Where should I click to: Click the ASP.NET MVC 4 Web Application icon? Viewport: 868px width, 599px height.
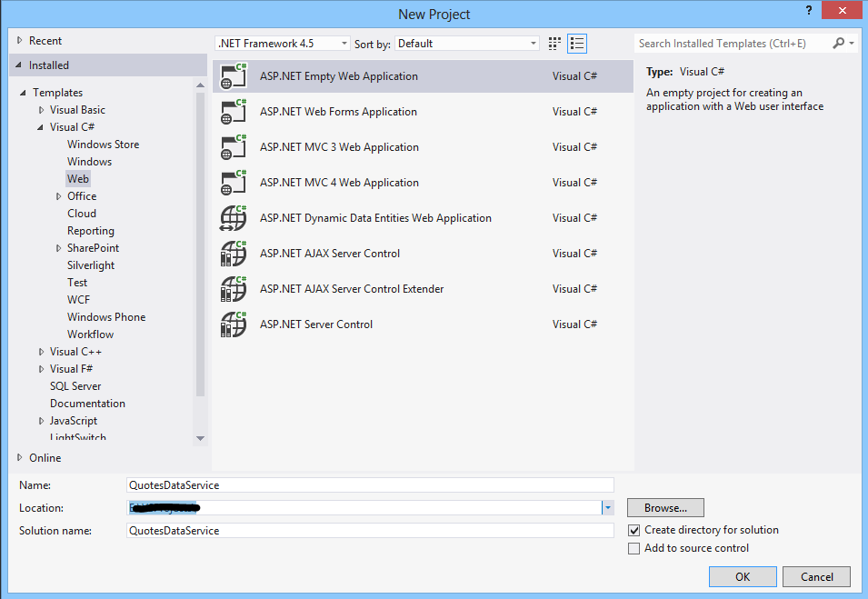[x=233, y=183]
